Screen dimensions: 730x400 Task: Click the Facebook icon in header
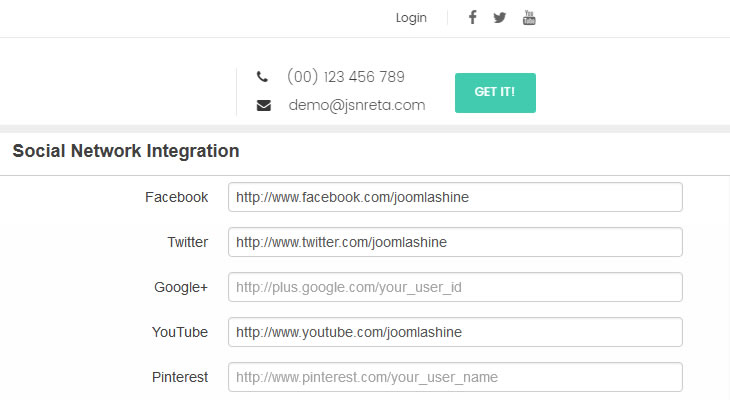point(472,17)
